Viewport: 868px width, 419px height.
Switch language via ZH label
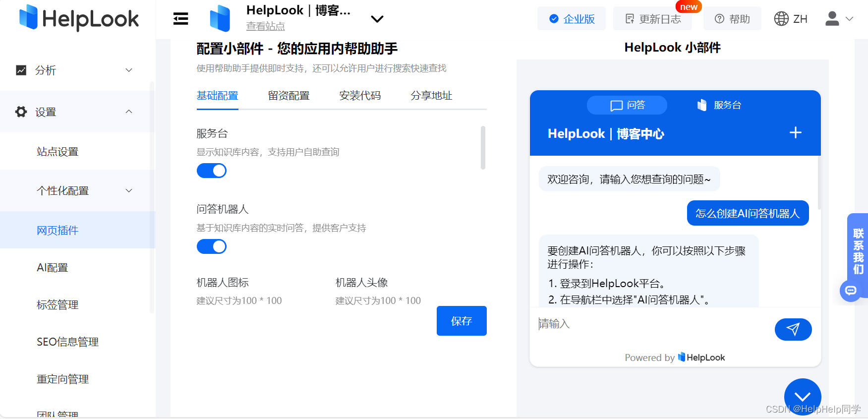coord(800,19)
